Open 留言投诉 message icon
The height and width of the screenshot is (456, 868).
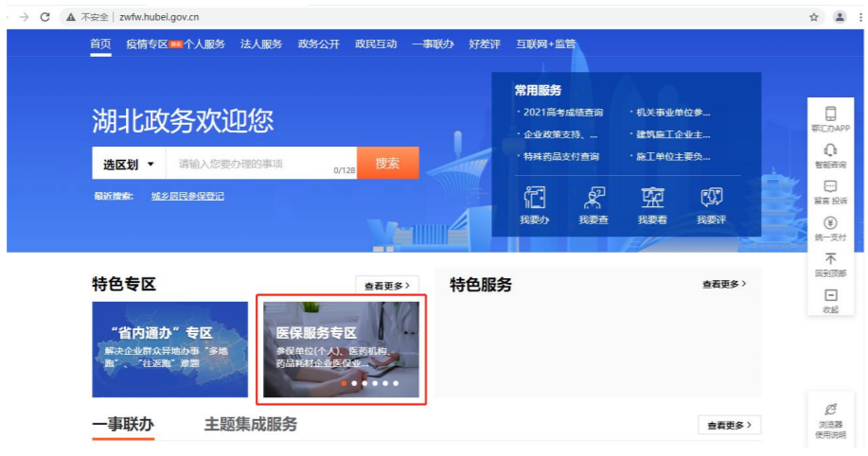tap(830, 186)
